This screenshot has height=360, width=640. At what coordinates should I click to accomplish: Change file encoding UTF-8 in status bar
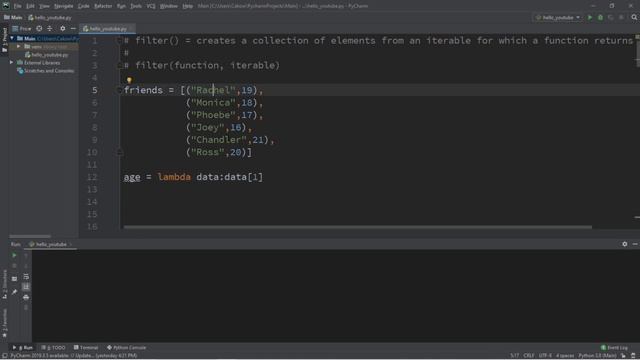[545, 356]
